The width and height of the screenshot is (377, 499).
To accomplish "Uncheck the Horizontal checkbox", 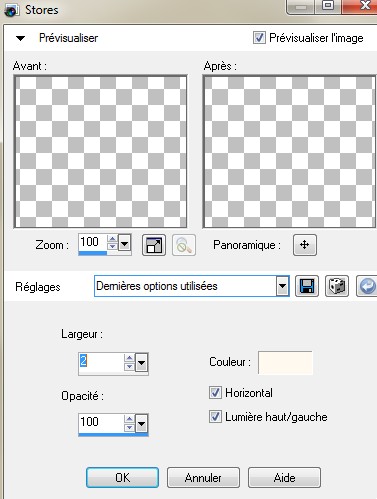I will 215,393.
